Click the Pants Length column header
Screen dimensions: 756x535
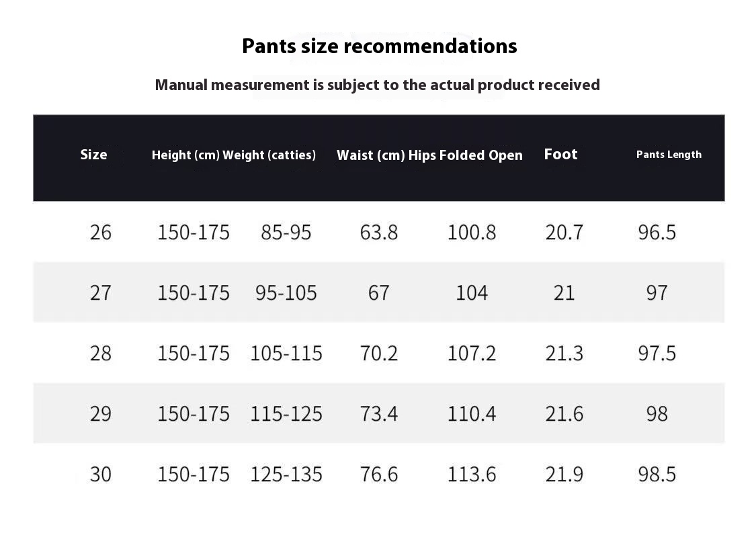pyautogui.click(x=669, y=155)
